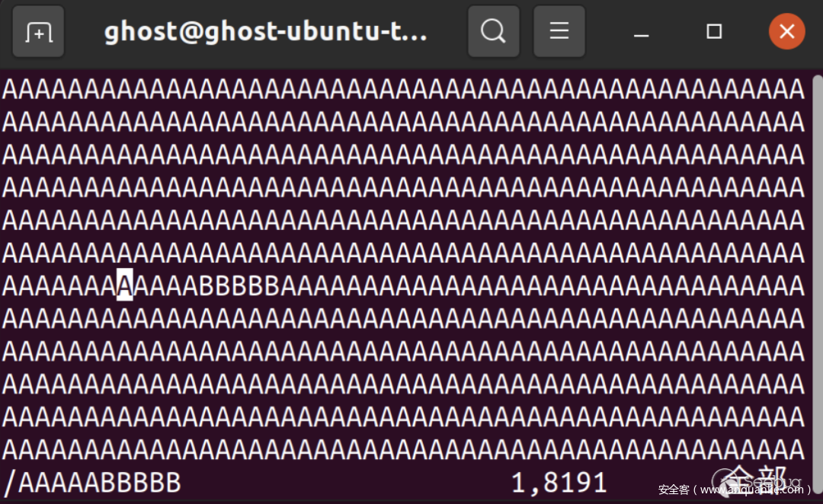Close the terminal window
823x504 pixels.
(786, 31)
